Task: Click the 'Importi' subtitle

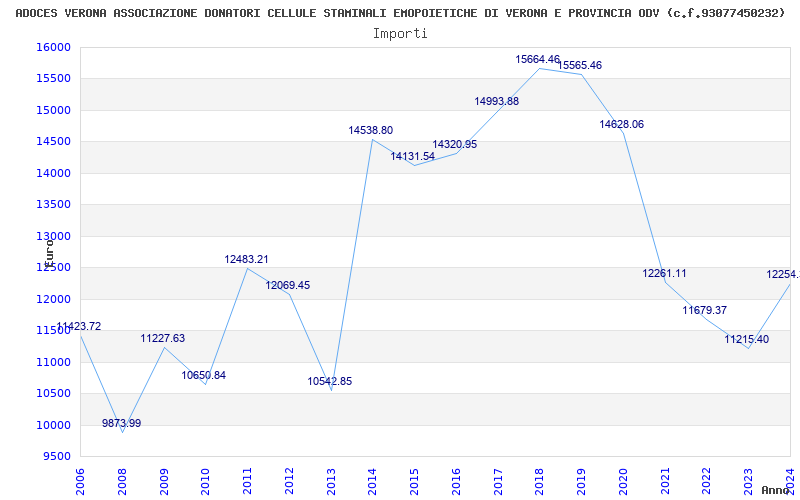Action: pyautogui.click(x=400, y=34)
